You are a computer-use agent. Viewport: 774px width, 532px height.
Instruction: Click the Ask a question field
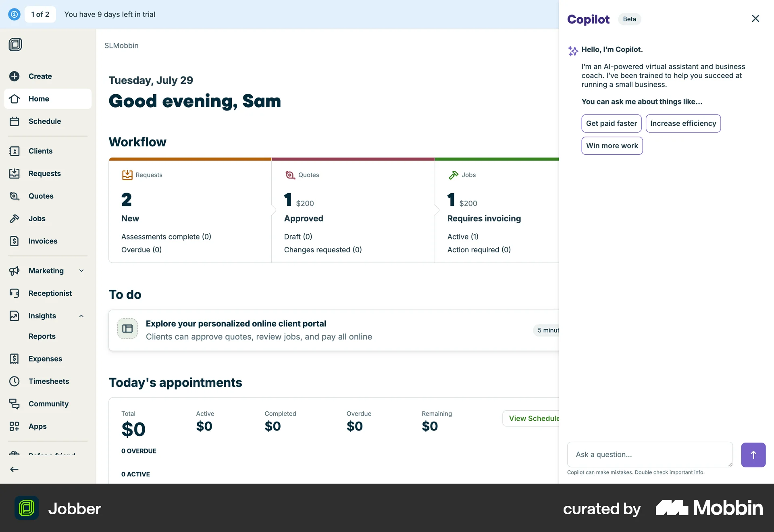pyautogui.click(x=649, y=454)
